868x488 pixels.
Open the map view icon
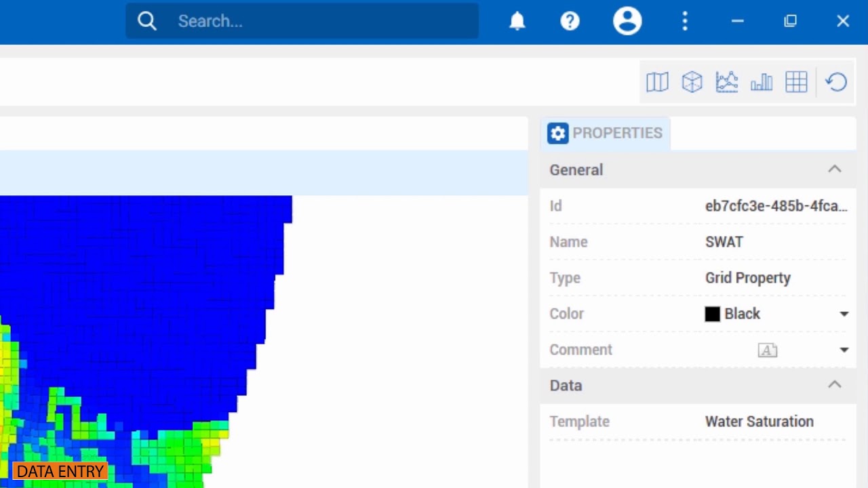(657, 82)
